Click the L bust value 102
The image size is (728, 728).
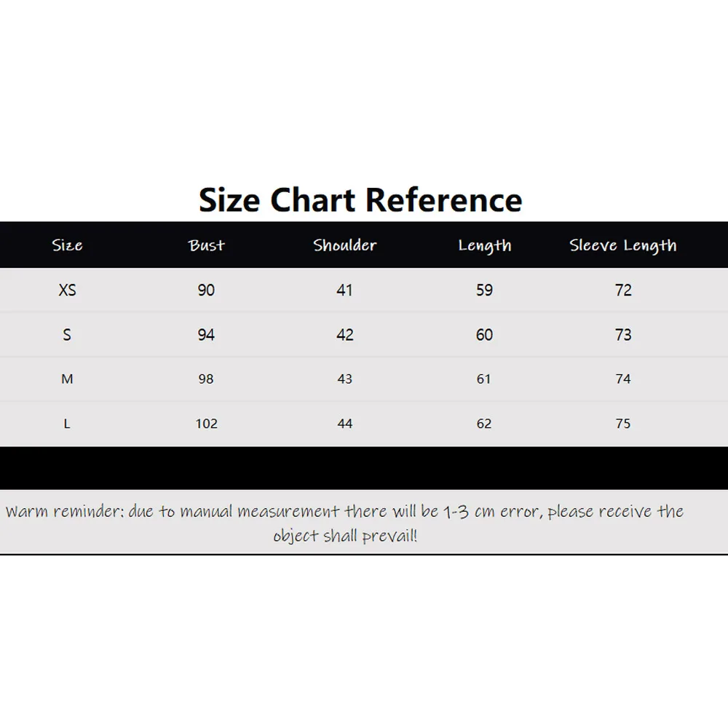point(206,424)
